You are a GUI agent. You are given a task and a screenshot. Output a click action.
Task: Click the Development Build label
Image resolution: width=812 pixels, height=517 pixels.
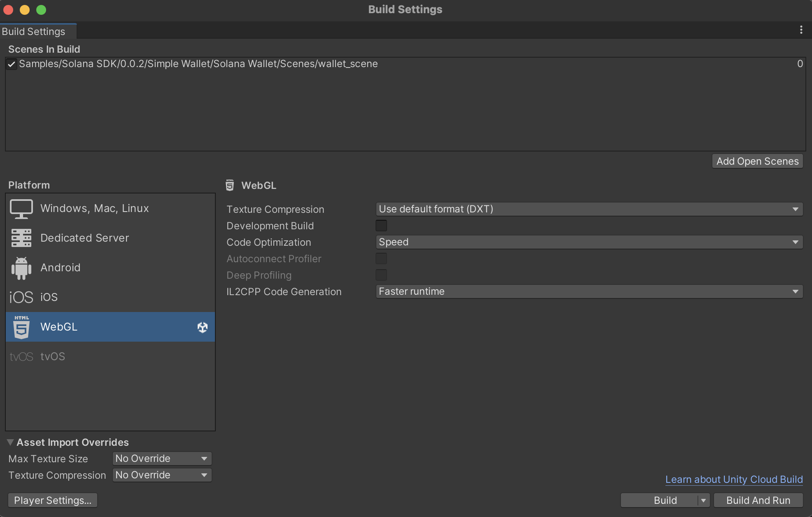[270, 226]
